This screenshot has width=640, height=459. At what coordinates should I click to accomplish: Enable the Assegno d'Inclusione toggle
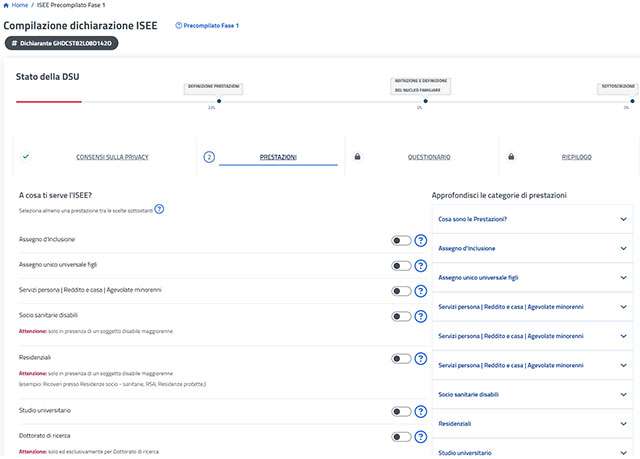(x=401, y=241)
